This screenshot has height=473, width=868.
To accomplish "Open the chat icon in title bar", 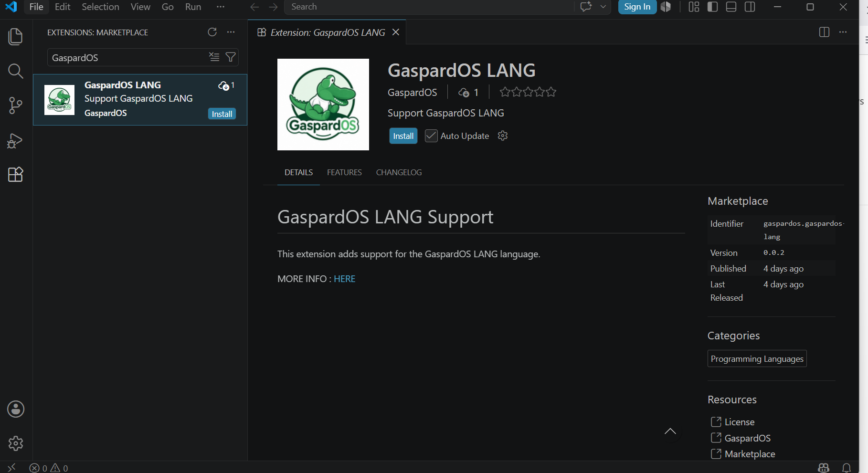I will click(586, 7).
